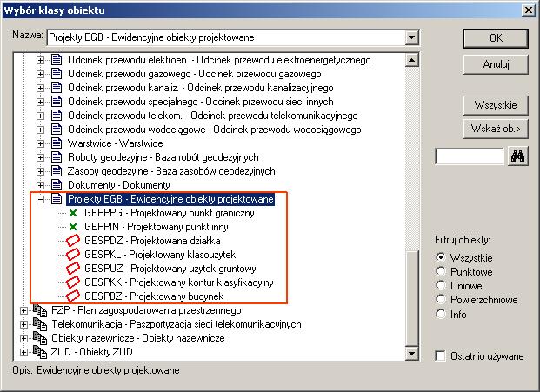Select the Liniowe filter radio button
The width and height of the screenshot is (540, 392).
tap(441, 285)
